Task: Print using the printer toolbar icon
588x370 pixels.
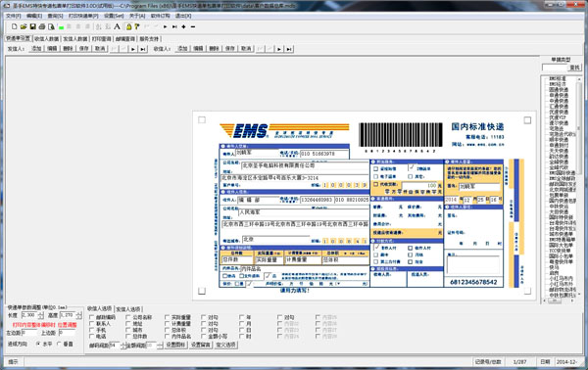Action: click(x=42, y=26)
